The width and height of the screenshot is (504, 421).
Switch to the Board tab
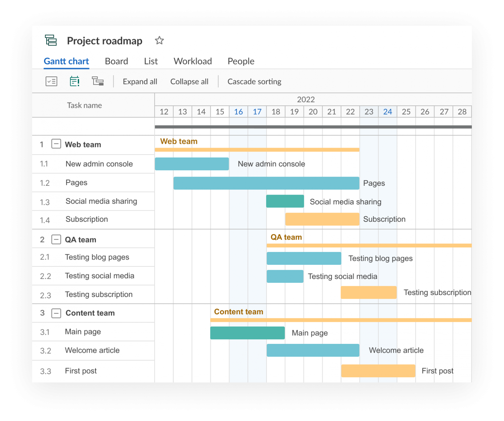coord(116,61)
